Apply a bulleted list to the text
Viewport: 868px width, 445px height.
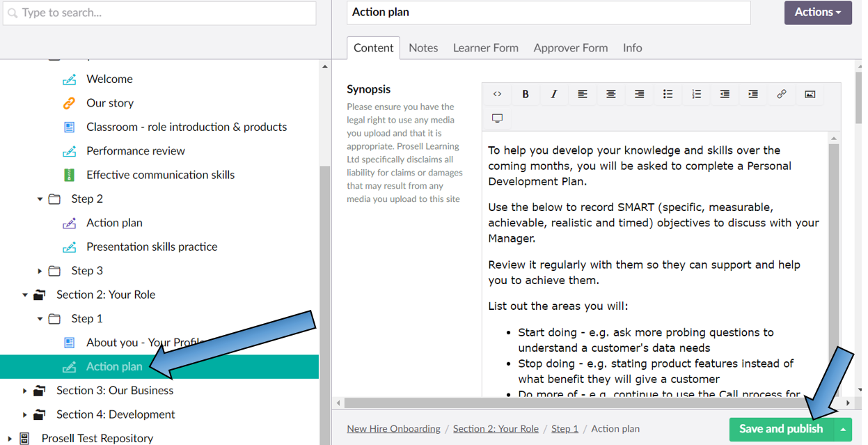pyautogui.click(x=668, y=94)
